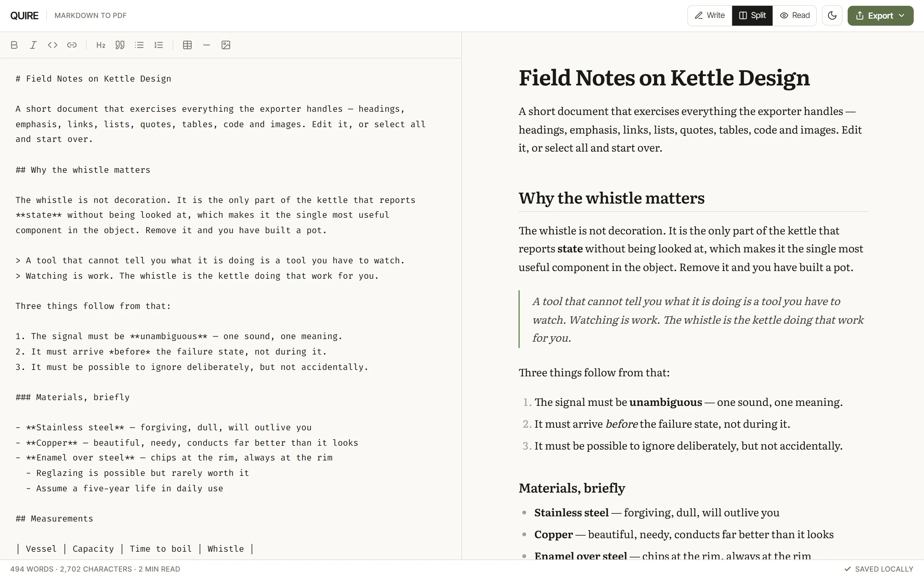Insert an image from toolbar
The image size is (924, 578).
coord(226,45)
